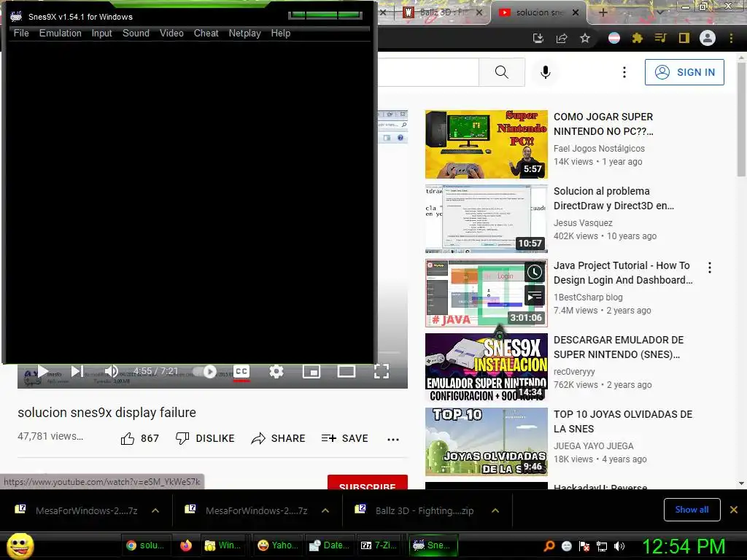Image resolution: width=747 pixels, height=560 pixels.
Task: Click the volume tray icon
Action: click(x=619, y=546)
